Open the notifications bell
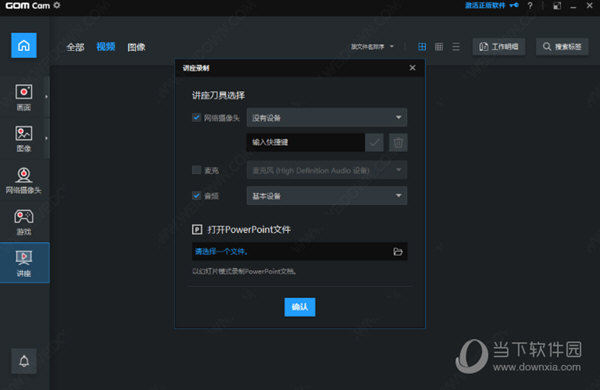 (24, 361)
